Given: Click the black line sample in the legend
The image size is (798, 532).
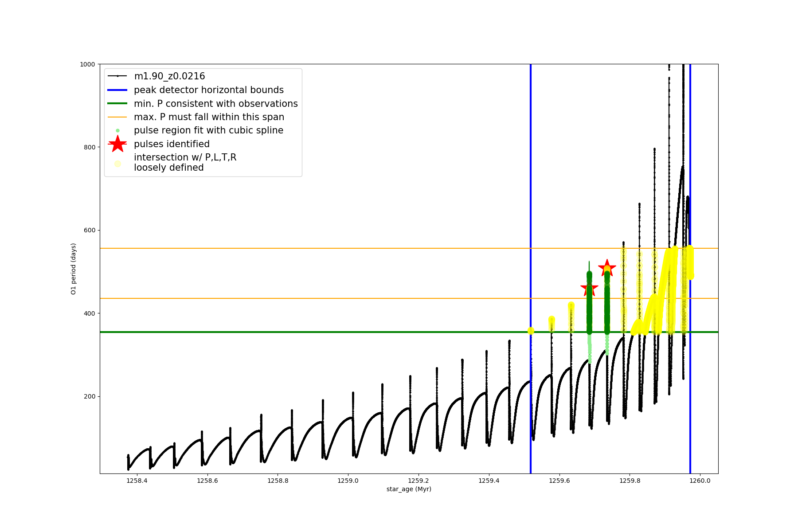Looking at the screenshot, I should pos(117,76).
